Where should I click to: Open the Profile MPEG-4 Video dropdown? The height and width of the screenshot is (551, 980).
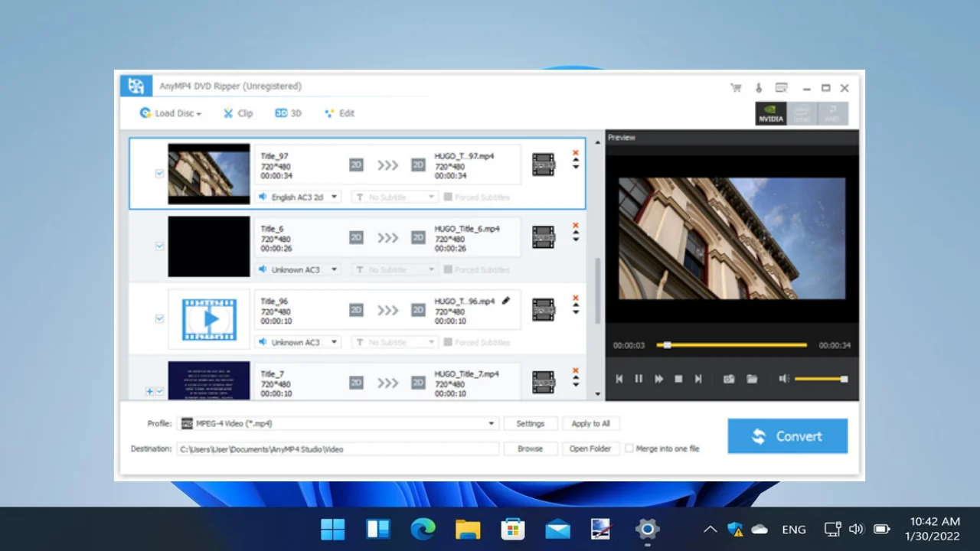click(x=338, y=423)
